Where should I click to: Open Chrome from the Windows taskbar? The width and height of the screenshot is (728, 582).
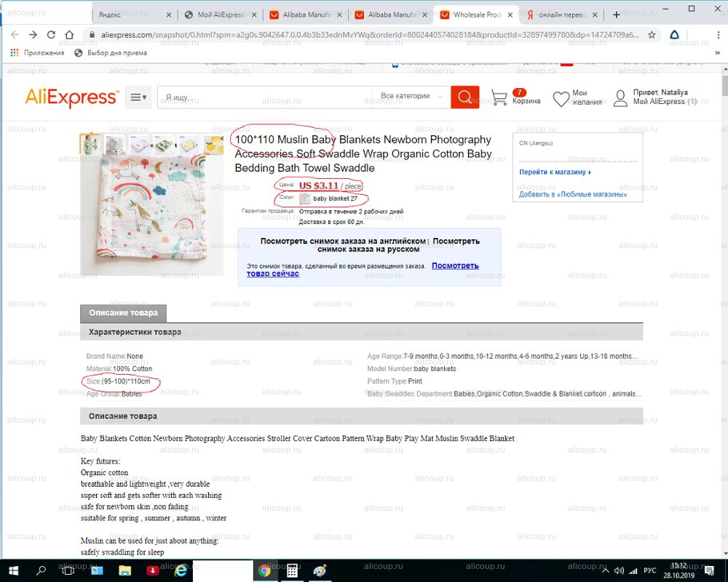click(x=265, y=570)
